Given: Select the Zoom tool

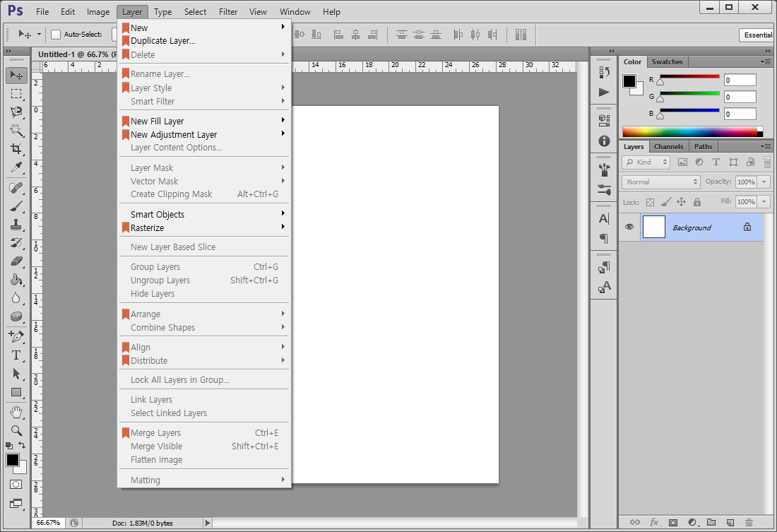Looking at the screenshot, I should point(16,430).
